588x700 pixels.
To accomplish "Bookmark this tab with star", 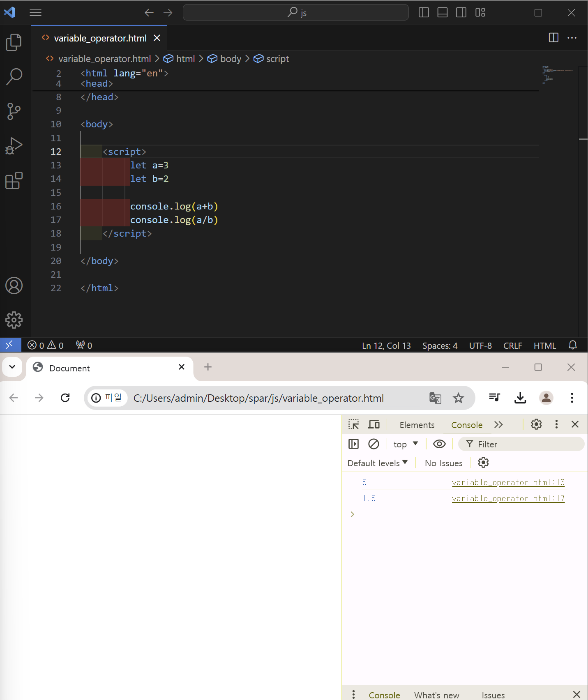I will coord(458,398).
